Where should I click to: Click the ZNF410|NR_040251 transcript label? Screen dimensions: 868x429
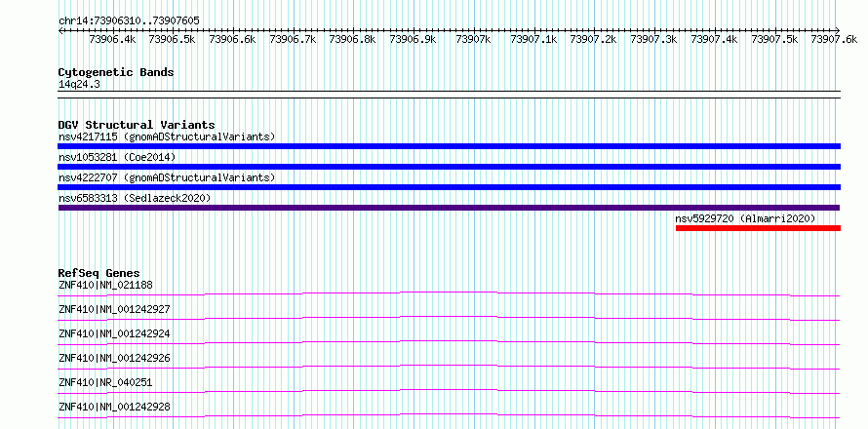pos(105,382)
